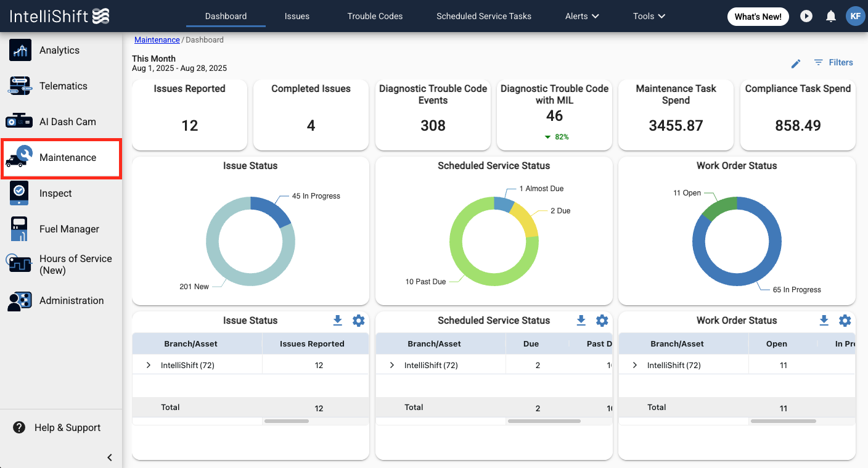Click the Help & Support question mark icon
This screenshot has height=468, width=868.
pos(19,427)
